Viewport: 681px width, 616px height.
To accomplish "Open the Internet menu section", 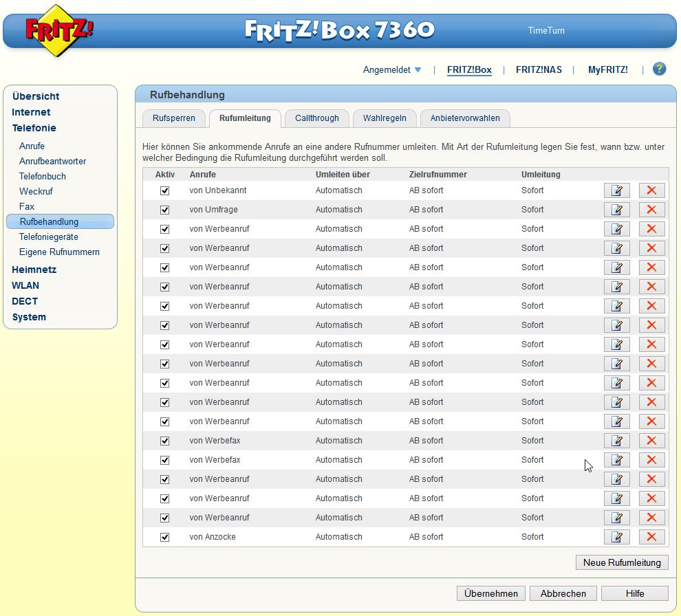I will (31, 112).
